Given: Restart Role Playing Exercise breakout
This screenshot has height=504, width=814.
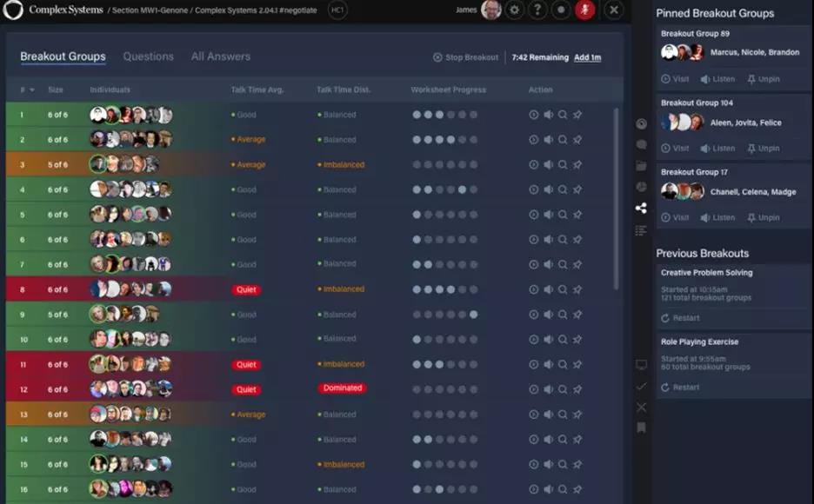Looking at the screenshot, I should tap(680, 388).
